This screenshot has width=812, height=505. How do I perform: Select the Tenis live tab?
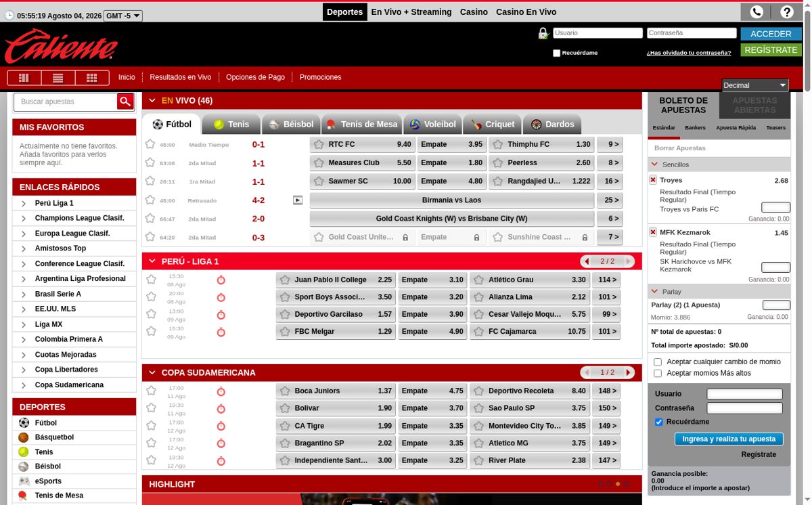(x=231, y=125)
